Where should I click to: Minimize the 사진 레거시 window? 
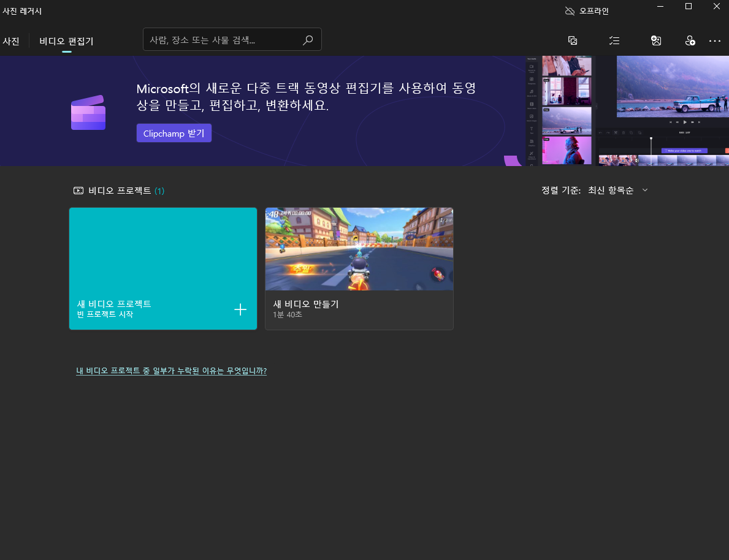tap(660, 7)
